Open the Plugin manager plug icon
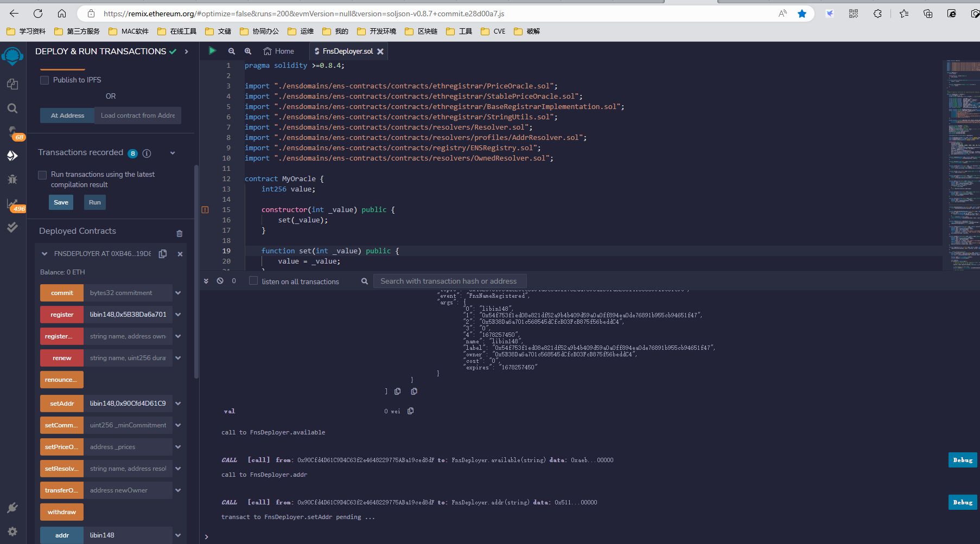Image resolution: width=980 pixels, height=544 pixels. [x=12, y=508]
